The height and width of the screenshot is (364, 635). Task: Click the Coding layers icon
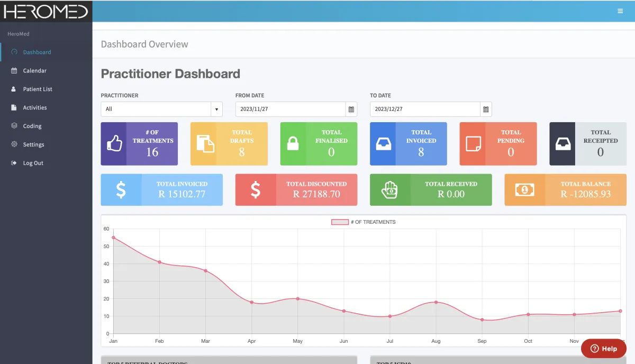pyautogui.click(x=14, y=126)
